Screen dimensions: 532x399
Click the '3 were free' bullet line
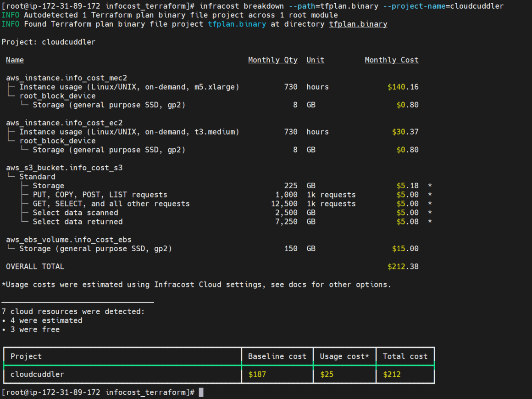pos(31,329)
